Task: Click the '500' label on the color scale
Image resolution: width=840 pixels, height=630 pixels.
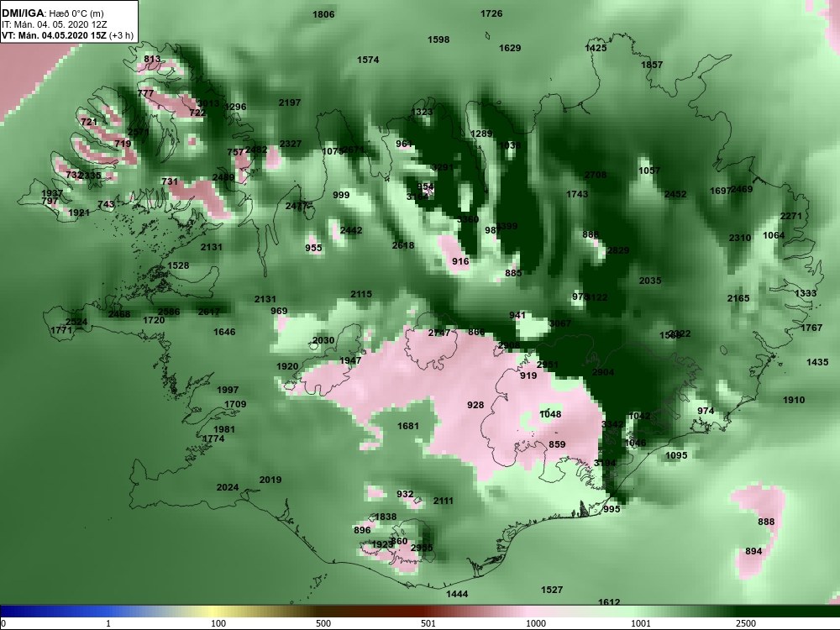Action: coord(323,623)
